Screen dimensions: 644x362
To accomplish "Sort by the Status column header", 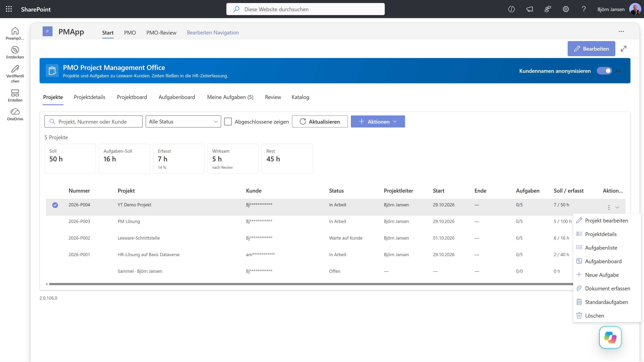I will (x=336, y=191).
